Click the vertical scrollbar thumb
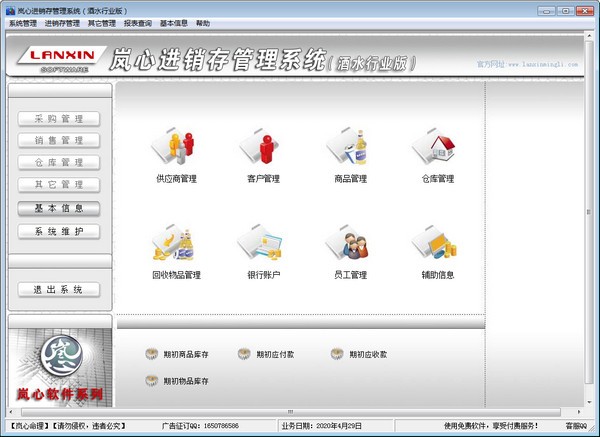This screenshot has width=600, height=437. [x=590, y=212]
